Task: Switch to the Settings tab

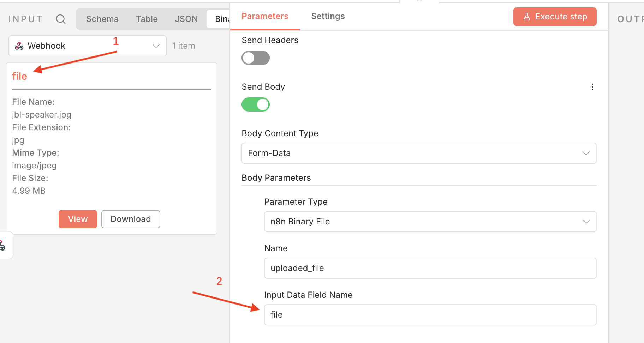Action: point(328,16)
